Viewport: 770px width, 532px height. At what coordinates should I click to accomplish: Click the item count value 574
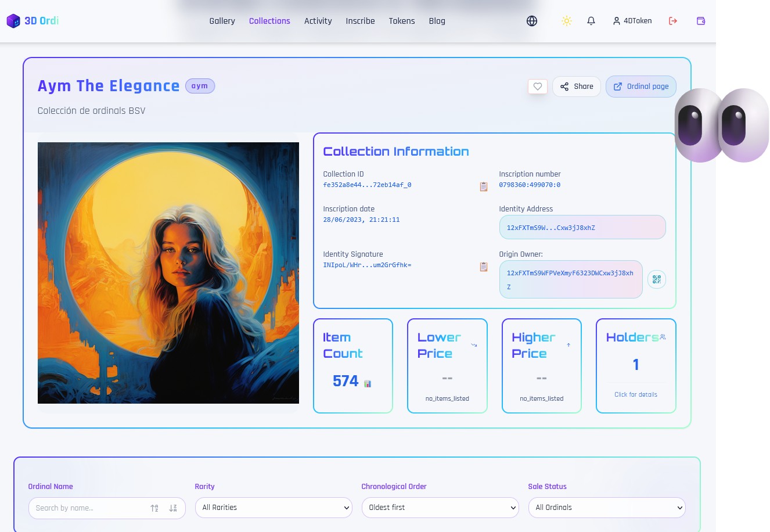[346, 381]
